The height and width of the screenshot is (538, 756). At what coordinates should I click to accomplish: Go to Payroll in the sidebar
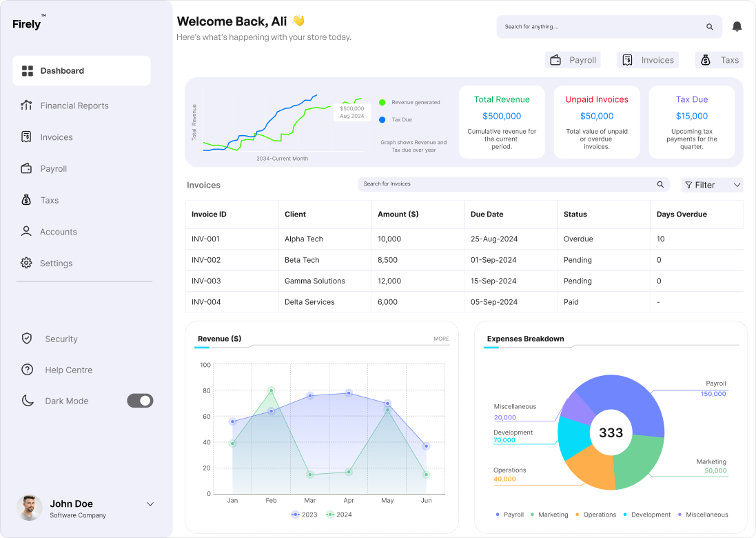click(54, 169)
